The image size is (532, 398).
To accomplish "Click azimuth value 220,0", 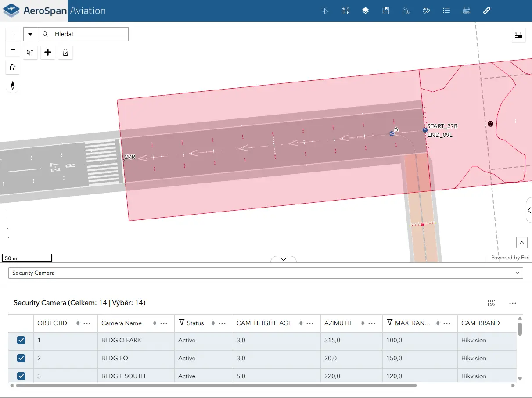I will coord(333,376).
